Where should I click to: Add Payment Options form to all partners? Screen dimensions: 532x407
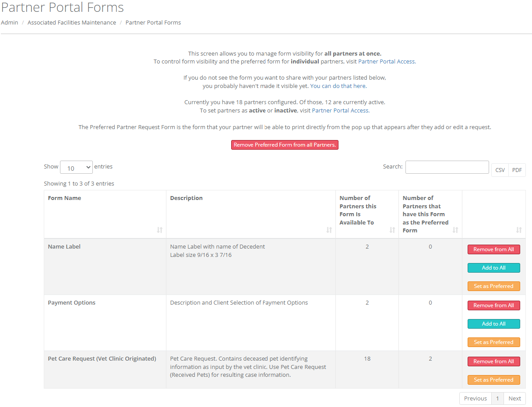pos(493,324)
